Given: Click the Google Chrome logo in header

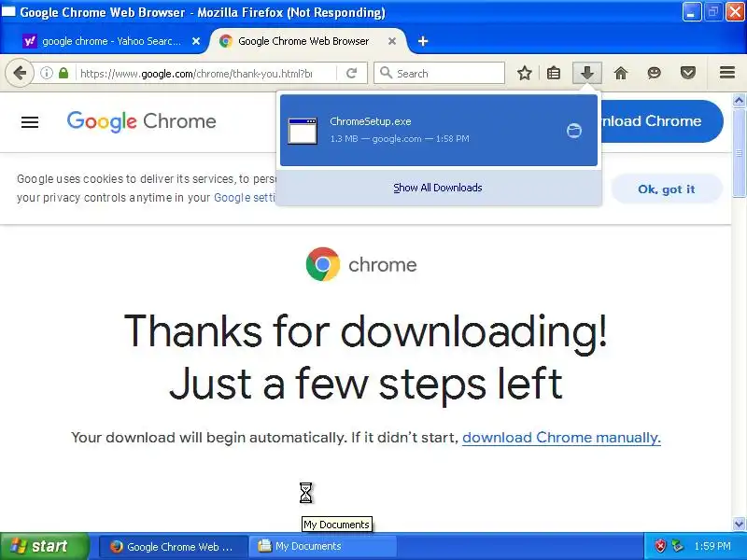Looking at the screenshot, I should pos(142,121).
